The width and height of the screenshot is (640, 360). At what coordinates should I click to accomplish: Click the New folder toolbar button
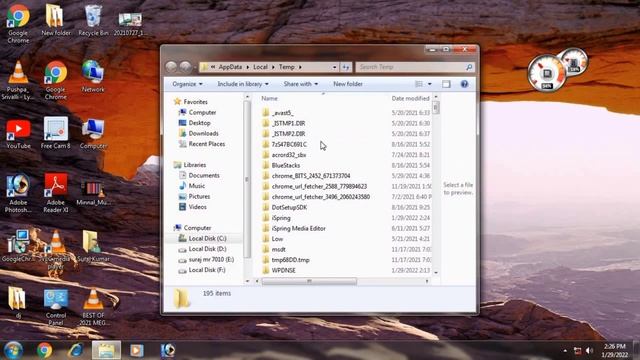pyautogui.click(x=348, y=84)
